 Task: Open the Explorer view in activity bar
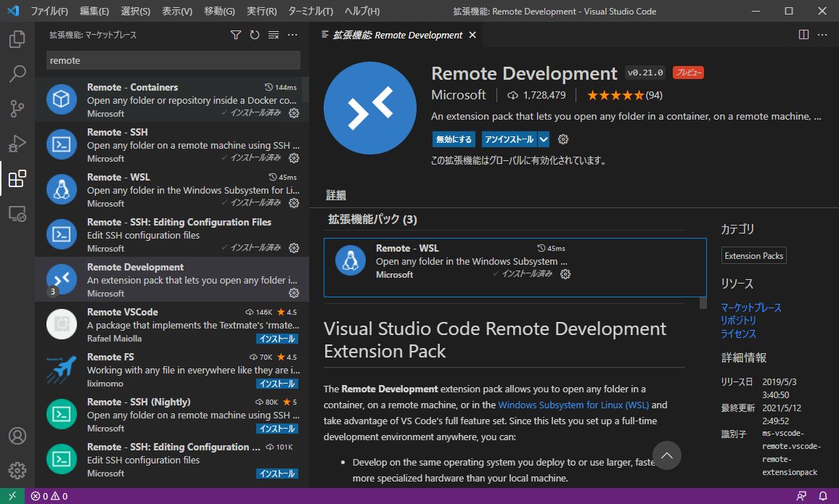click(x=17, y=39)
